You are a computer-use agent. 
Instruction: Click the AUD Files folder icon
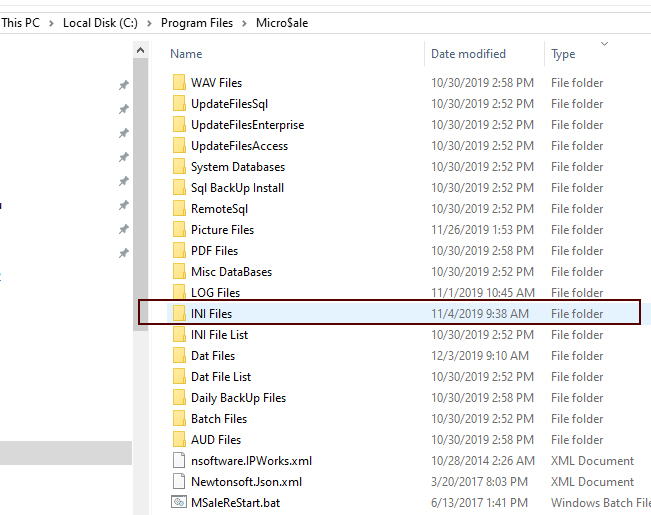pos(178,440)
